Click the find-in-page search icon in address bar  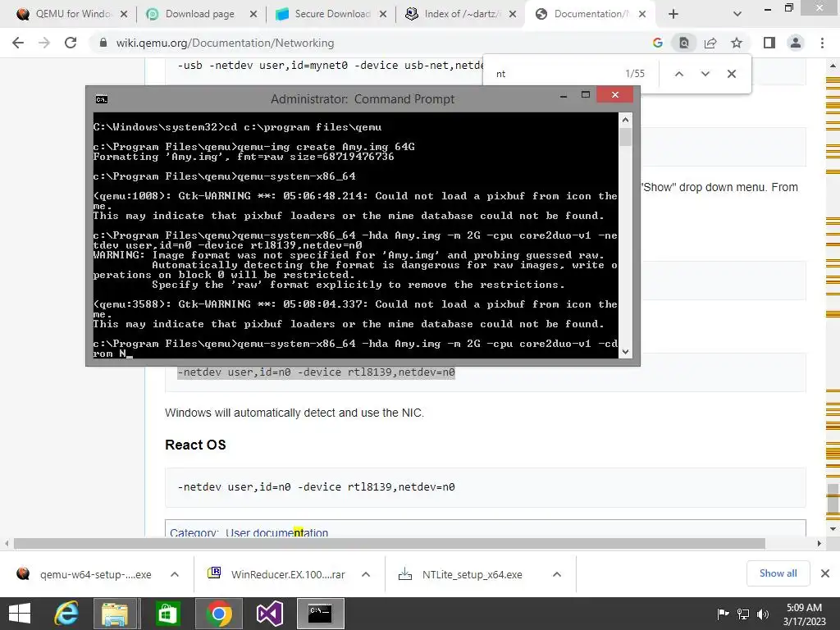click(x=684, y=43)
